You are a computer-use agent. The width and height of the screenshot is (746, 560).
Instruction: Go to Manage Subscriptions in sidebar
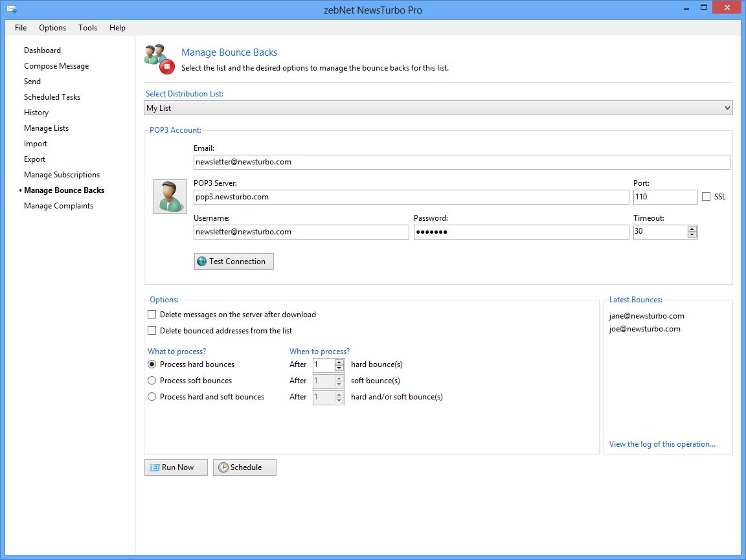pos(62,175)
